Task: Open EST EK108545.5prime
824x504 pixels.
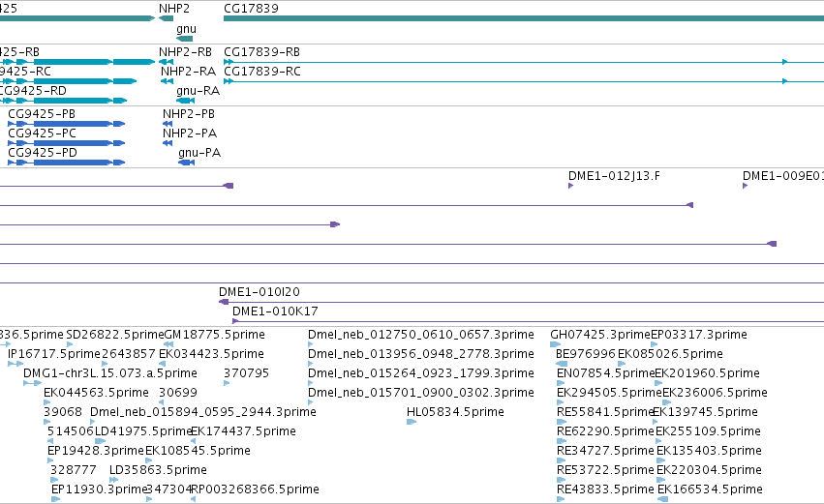Action: [x=198, y=451]
